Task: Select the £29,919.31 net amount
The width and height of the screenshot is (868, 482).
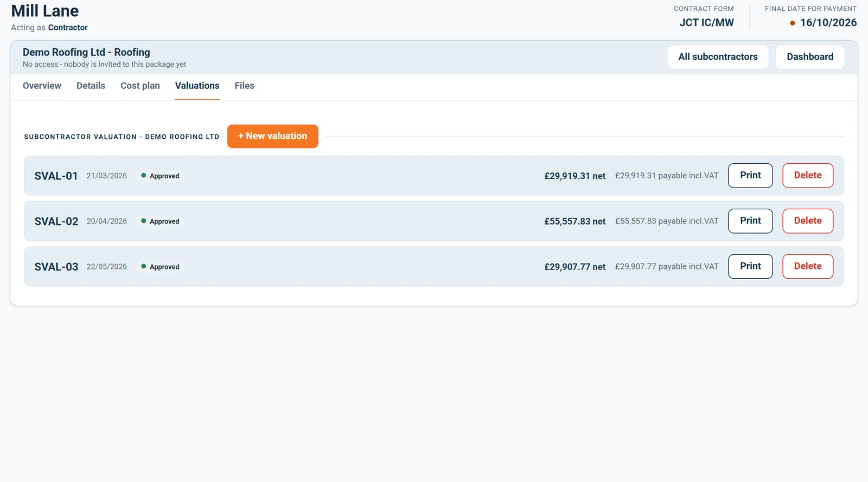Action: (x=575, y=176)
